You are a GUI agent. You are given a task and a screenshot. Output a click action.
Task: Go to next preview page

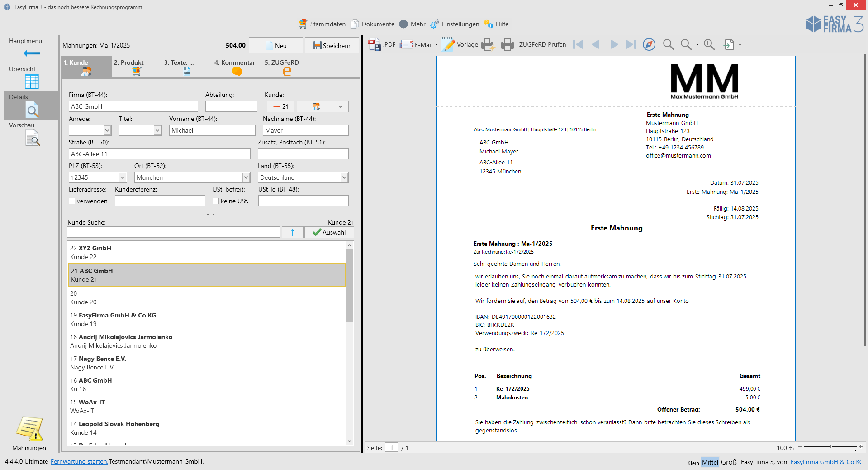point(614,44)
